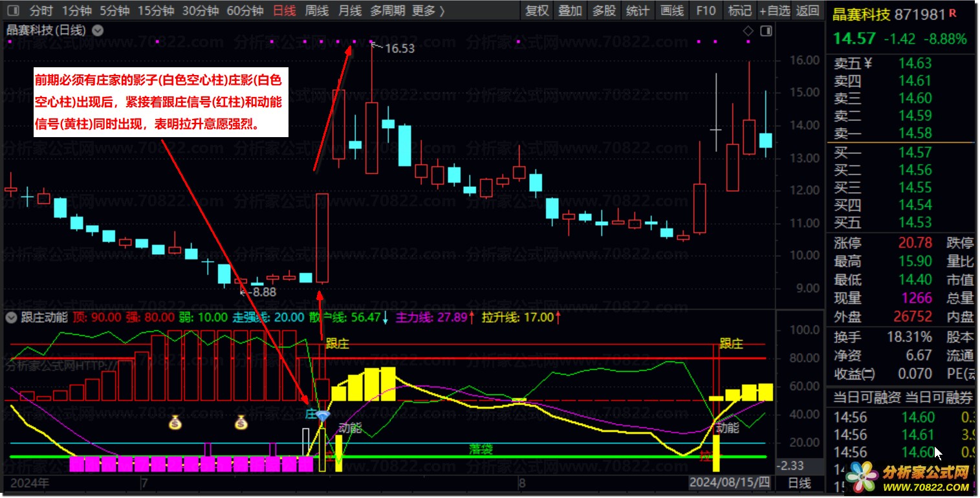
Task: Switch to 分时 intraday view
Action: click(x=41, y=10)
